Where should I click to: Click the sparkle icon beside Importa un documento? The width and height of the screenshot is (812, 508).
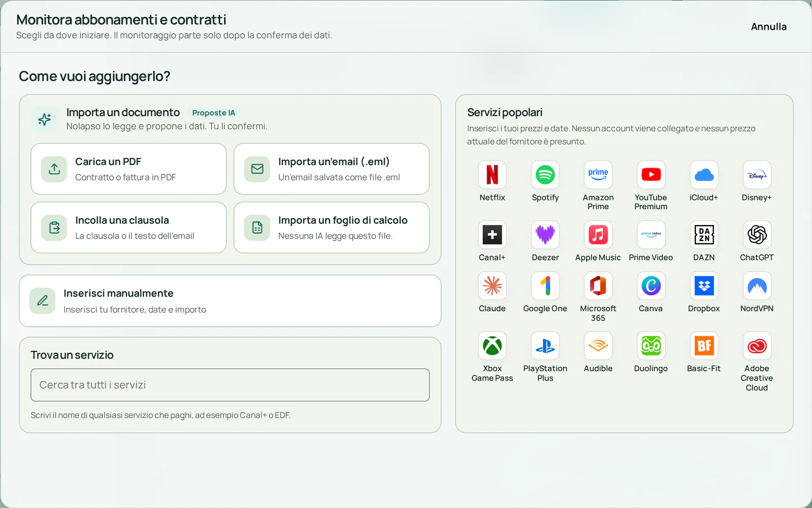pyautogui.click(x=45, y=119)
